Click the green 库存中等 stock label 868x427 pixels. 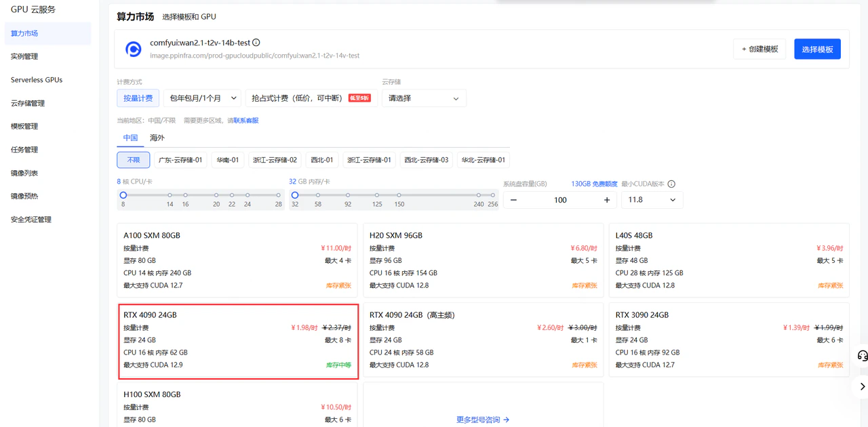[338, 365]
